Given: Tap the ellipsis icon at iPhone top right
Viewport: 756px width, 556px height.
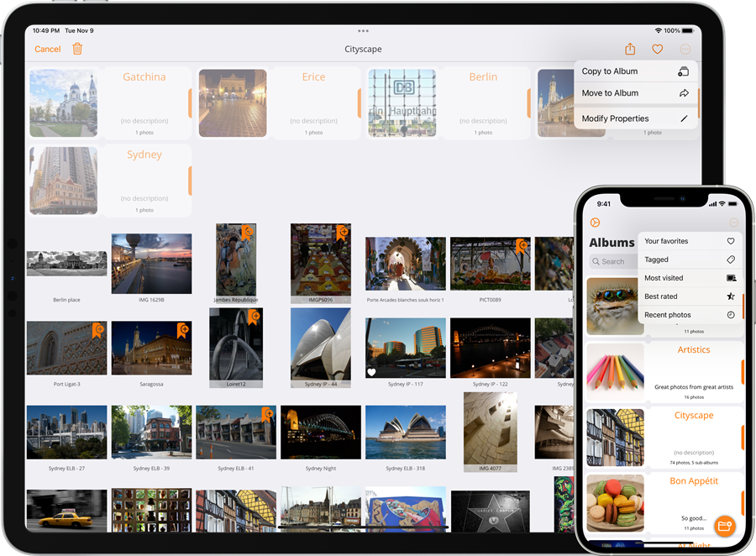Looking at the screenshot, I should pos(733,223).
